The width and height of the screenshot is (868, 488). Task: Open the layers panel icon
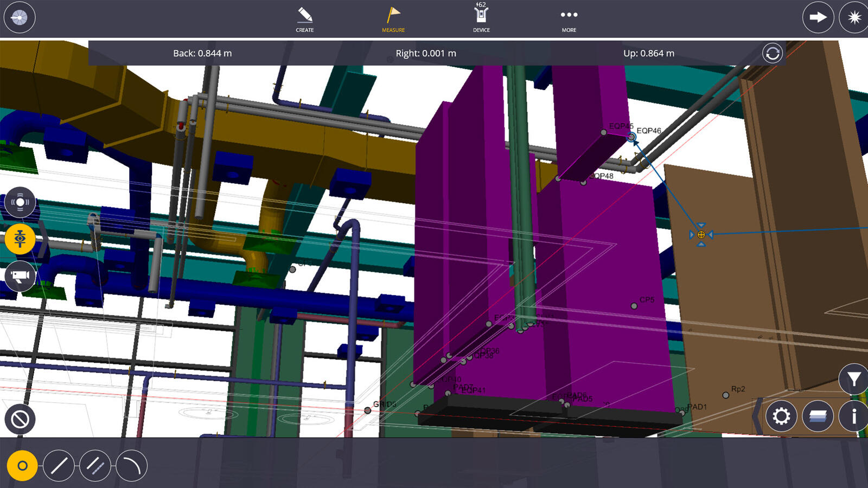[818, 416]
